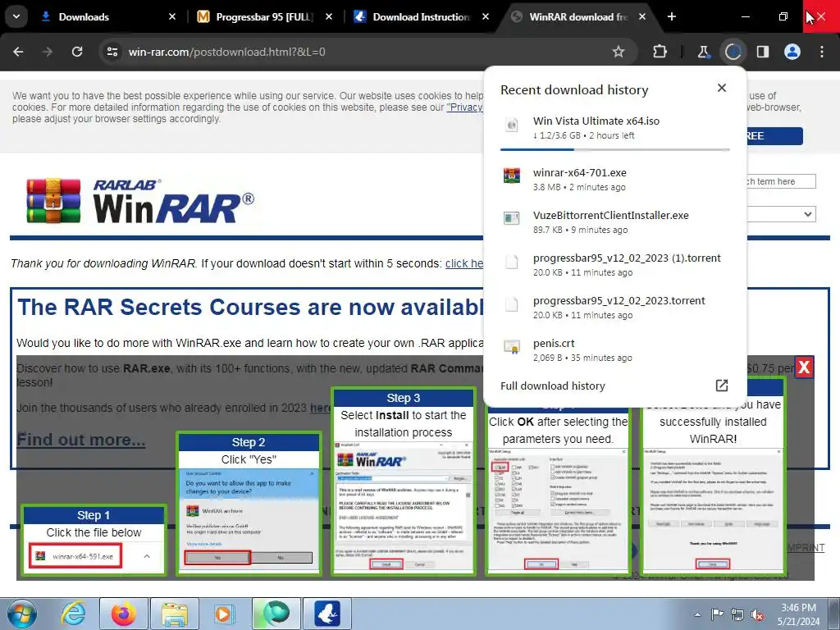Select Win Vista Ultimate x64.iso download
Viewport: 840px width, 630px height.
point(614,127)
